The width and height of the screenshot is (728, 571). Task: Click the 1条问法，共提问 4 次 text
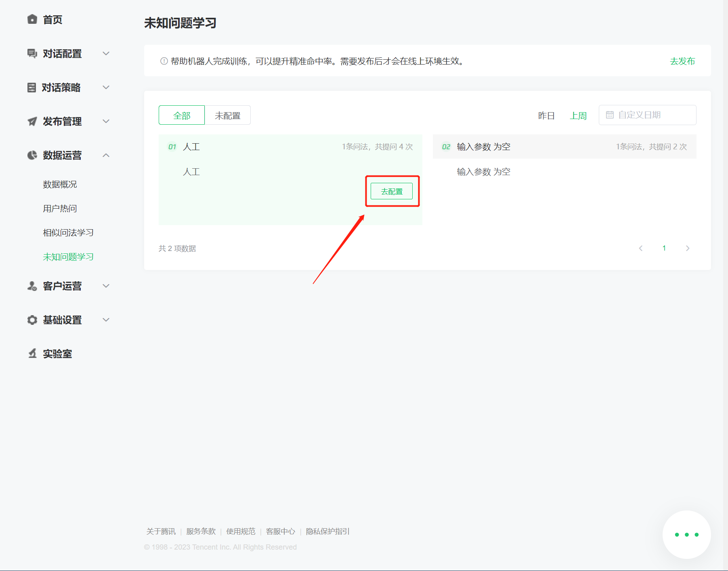click(x=378, y=146)
